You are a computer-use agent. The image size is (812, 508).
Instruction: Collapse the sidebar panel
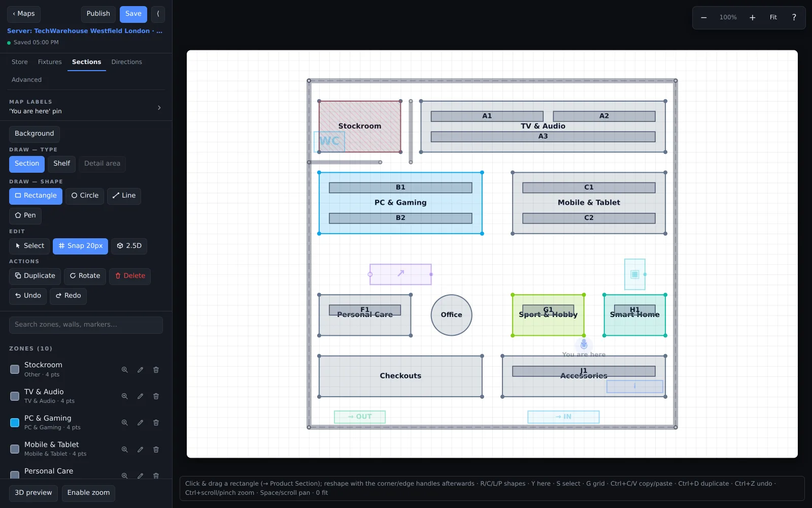tap(158, 14)
